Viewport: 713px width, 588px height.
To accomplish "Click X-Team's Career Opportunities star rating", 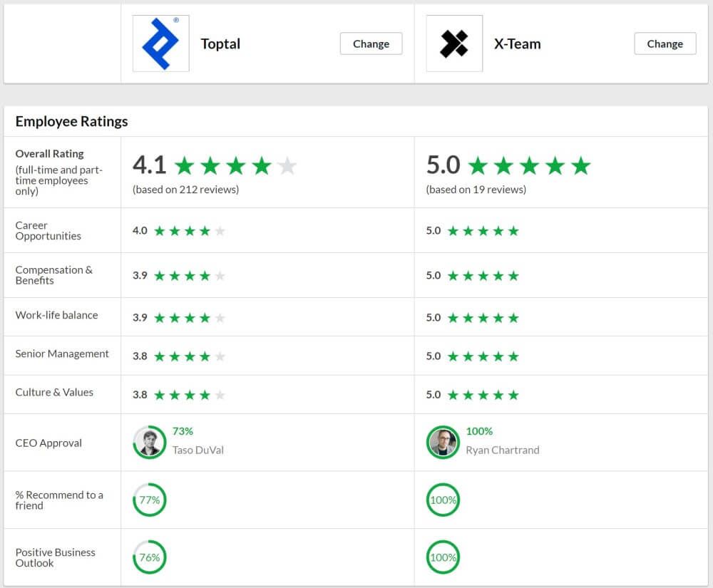I will (x=483, y=231).
